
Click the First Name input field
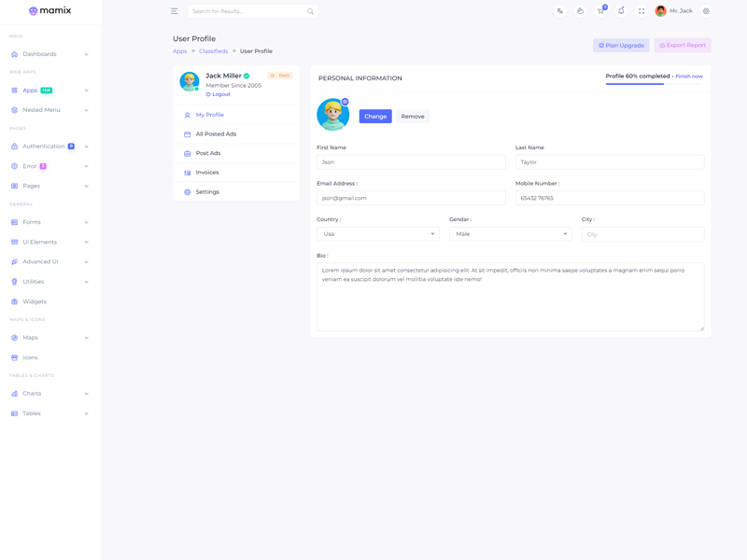(411, 162)
